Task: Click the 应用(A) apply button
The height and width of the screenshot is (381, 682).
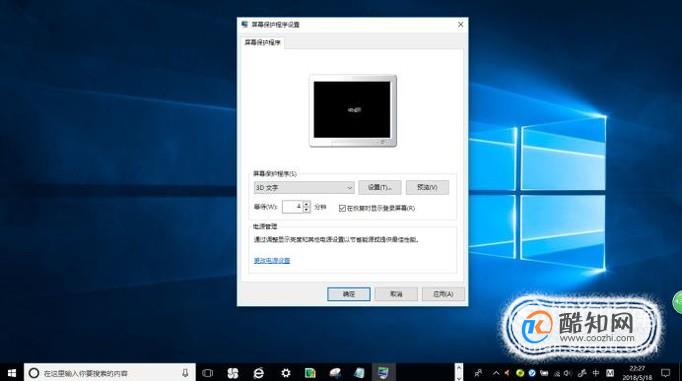Action: [443, 294]
